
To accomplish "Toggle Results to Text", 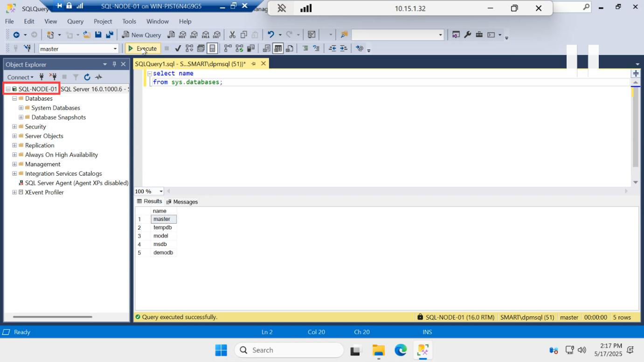I will point(267,48).
